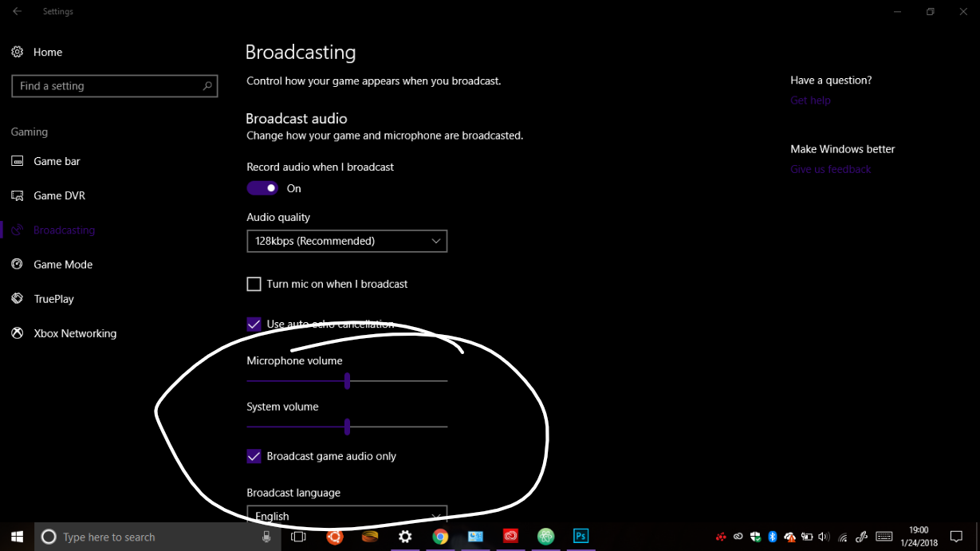The height and width of the screenshot is (551, 980).
Task: Enable Turn mic on when I broadcast
Action: point(254,284)
